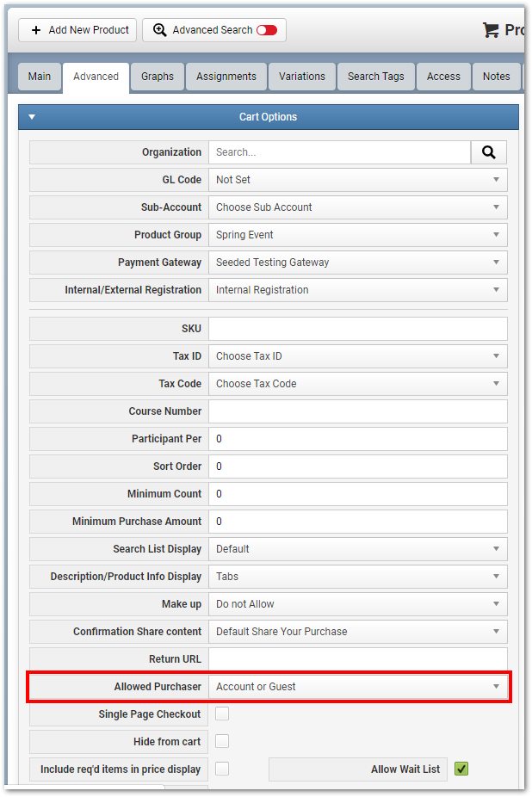This screenshot has width=532, height=797.
Task: Enable the Hide from cart checkbox
Action: 222,741
